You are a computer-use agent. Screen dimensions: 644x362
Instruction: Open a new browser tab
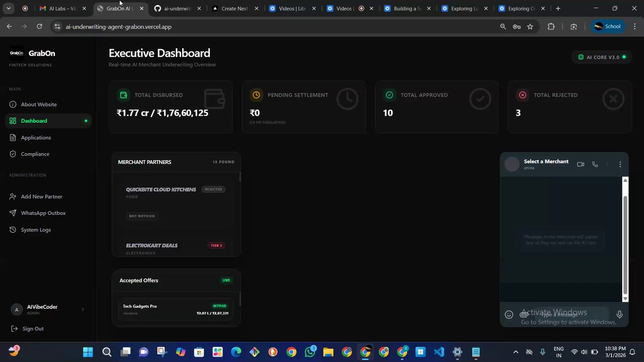click(x=558, y=9)
